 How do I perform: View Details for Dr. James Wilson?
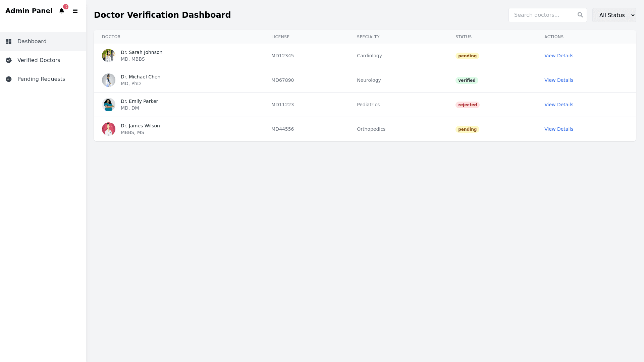click(x=559, y=129)
